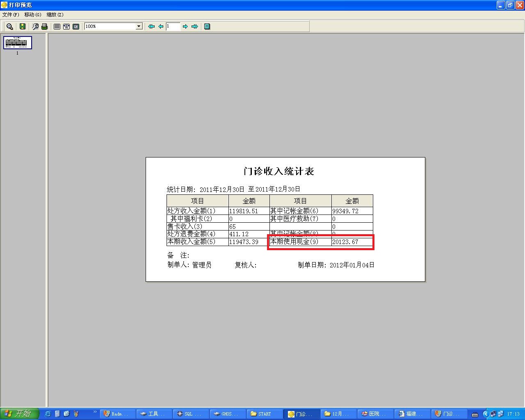Switch to the 医院... taskbar window
This screenshot has height=420, width=525.
375,414
